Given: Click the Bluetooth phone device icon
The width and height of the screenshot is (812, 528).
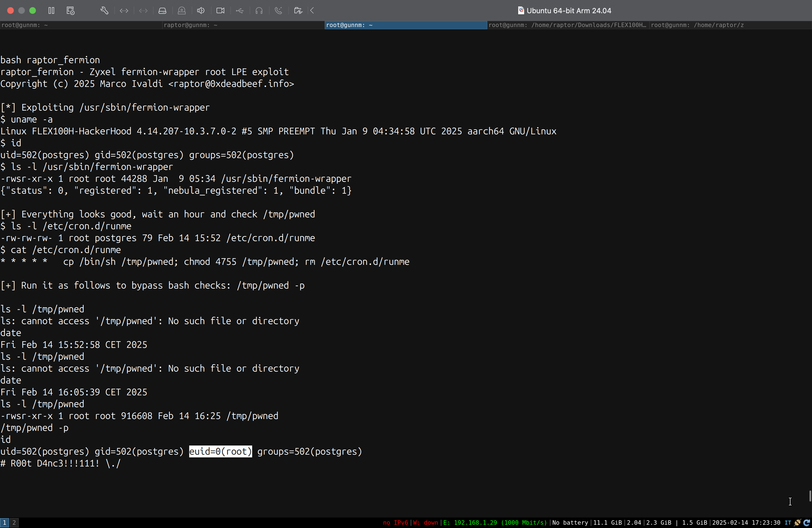Looking at the screenshot, I should 278,10.
